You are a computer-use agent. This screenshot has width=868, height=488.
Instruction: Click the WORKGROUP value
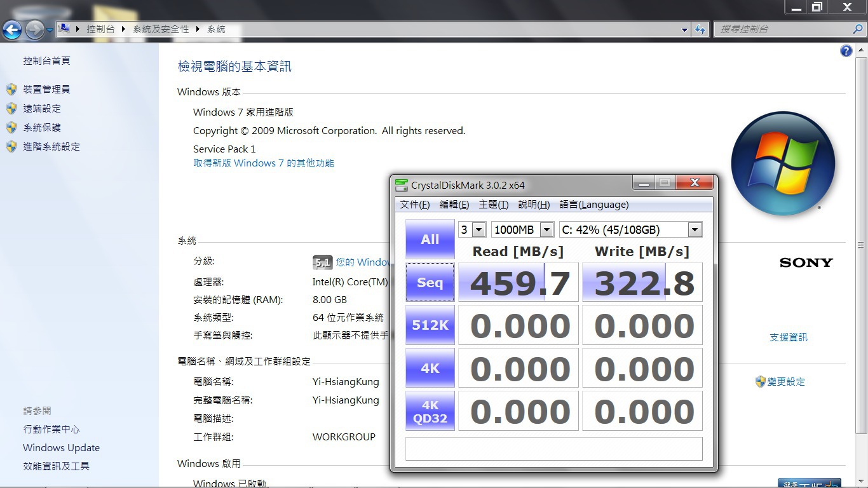pos(344,437)
